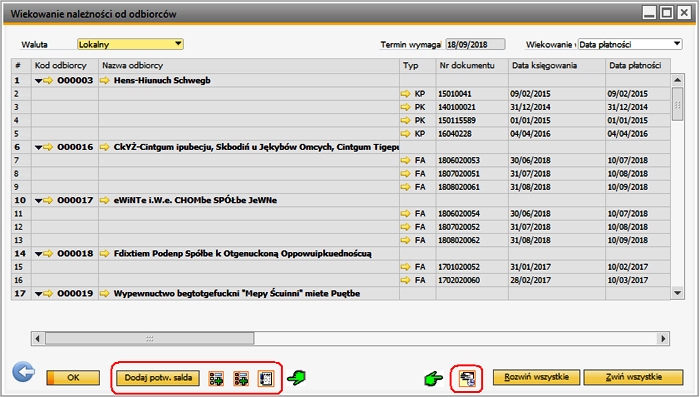This screenshot has height=397, width=700.
Task: Open link arrow for document 1808020061
Action: pyautogui.click(x=405, y=187)
